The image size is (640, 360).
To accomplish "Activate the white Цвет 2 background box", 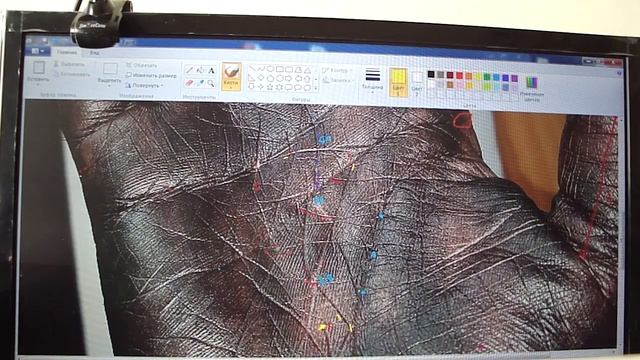I will (417, 83).
